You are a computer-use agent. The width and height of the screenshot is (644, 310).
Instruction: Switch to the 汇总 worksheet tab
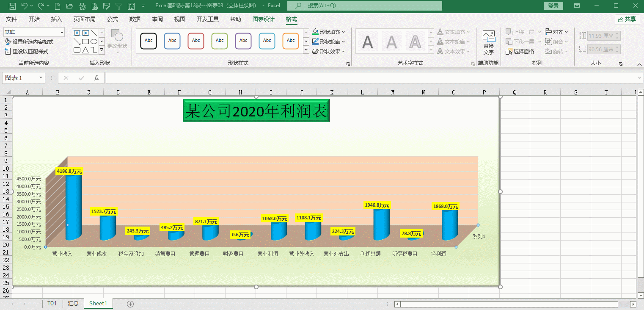(73, 303)
